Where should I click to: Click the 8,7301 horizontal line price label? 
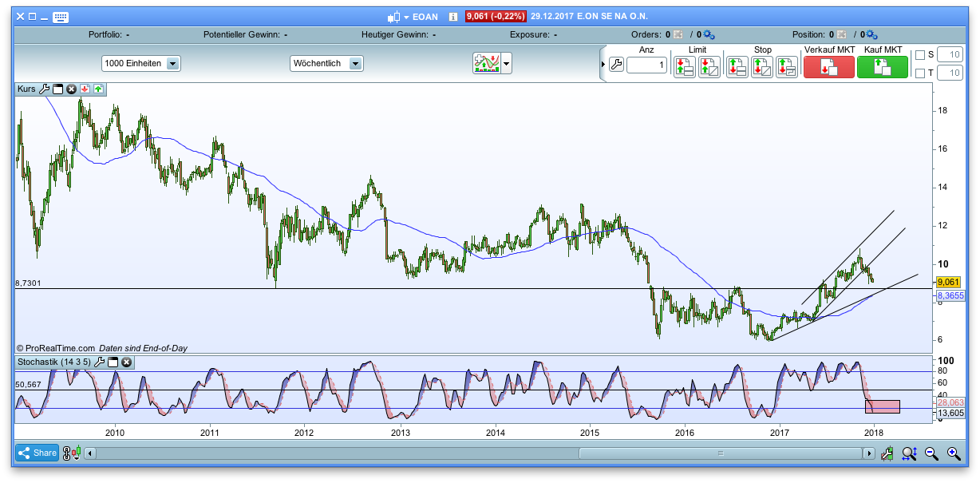tap(28, 283)
